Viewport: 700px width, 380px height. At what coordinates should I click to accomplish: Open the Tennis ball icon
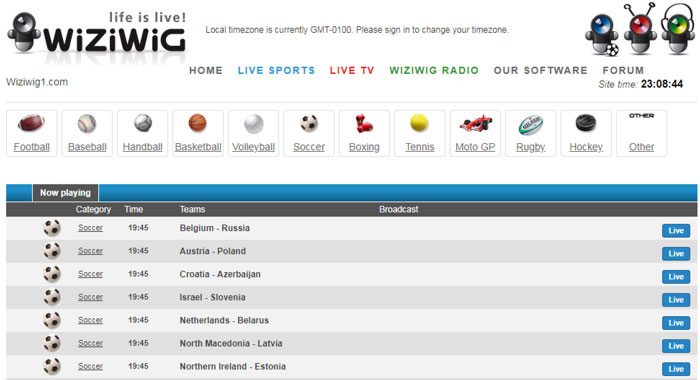point(419,123)
